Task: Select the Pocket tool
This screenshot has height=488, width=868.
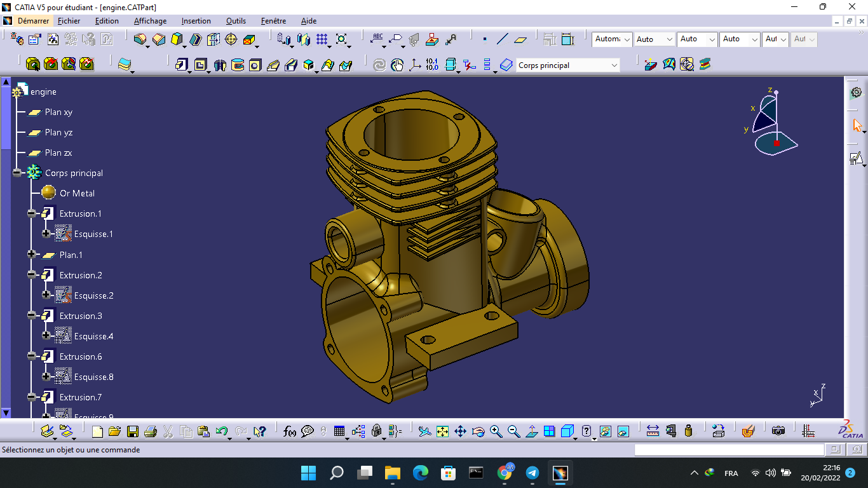Action: pos(201,65)
